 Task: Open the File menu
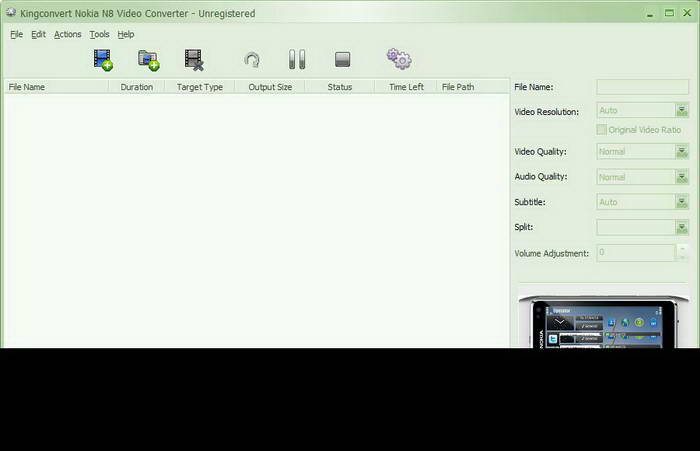click(x=17, y=34)
